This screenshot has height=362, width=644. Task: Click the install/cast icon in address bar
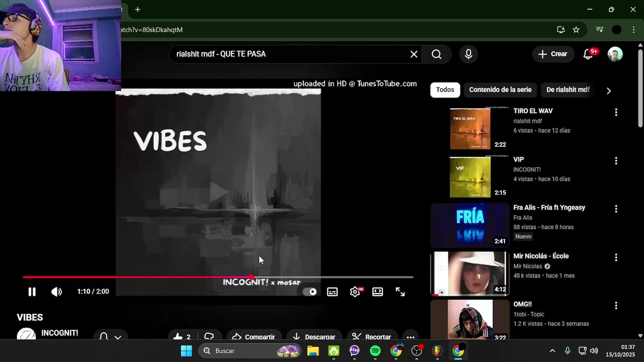coord(561,30)
